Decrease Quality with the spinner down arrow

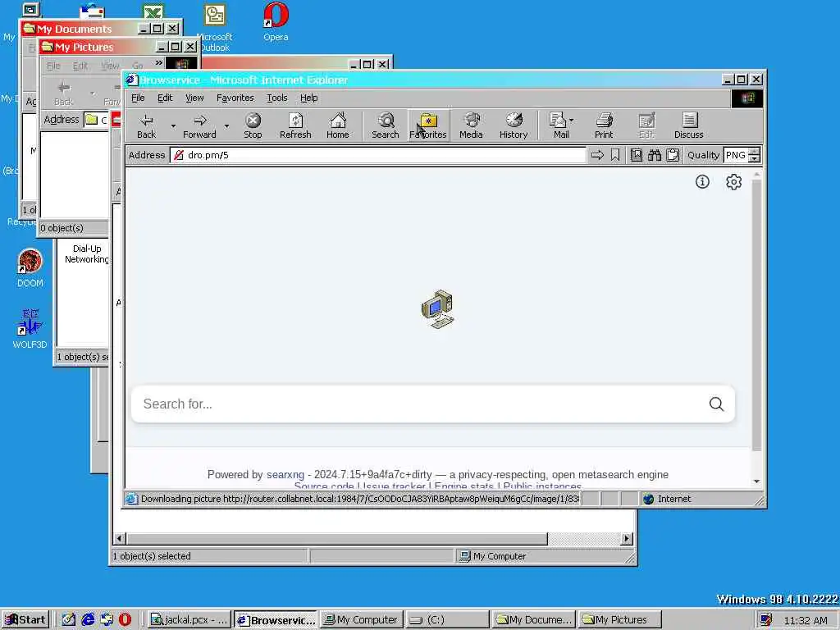[755, 158]
